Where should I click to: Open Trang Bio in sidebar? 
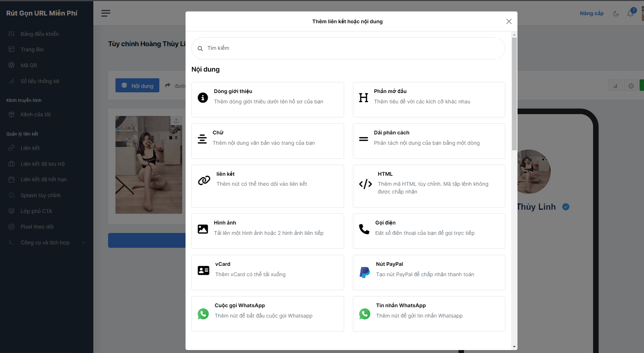coord(32,49)
